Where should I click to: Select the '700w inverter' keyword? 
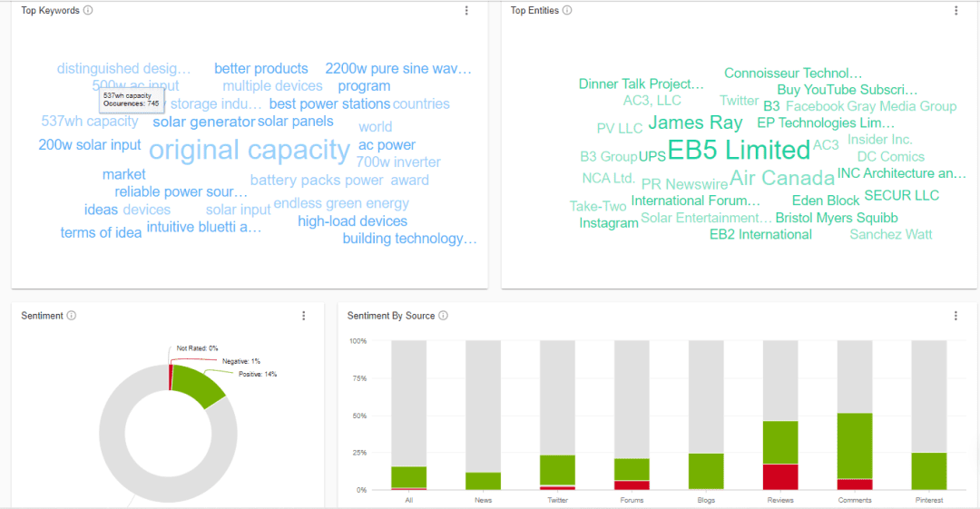click(398, 162)
